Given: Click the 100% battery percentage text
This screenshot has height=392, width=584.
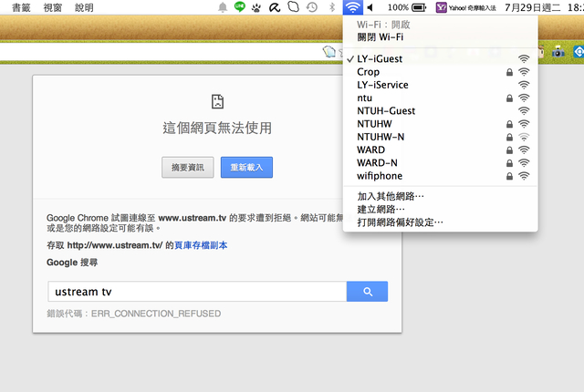Looking at the screenshot, I should point(398,7).
